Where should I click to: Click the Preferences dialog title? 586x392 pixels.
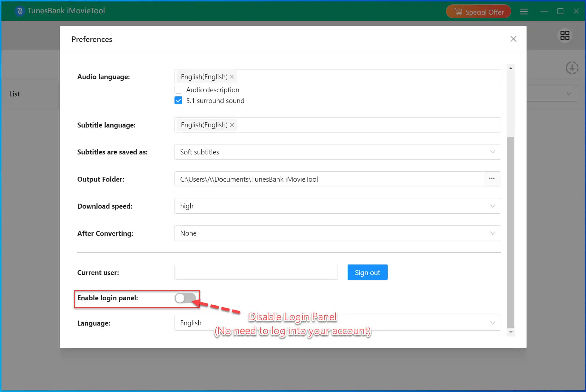coord(92,39)
